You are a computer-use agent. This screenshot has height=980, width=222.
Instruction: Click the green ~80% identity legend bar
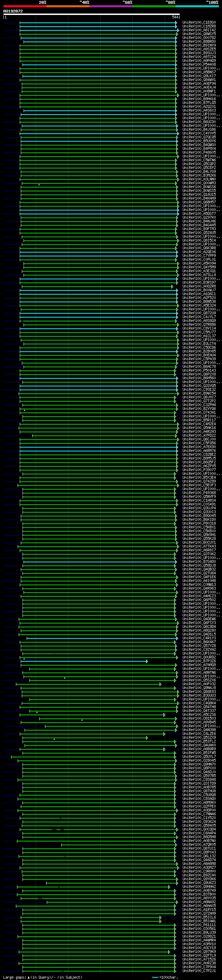(154, 6)
